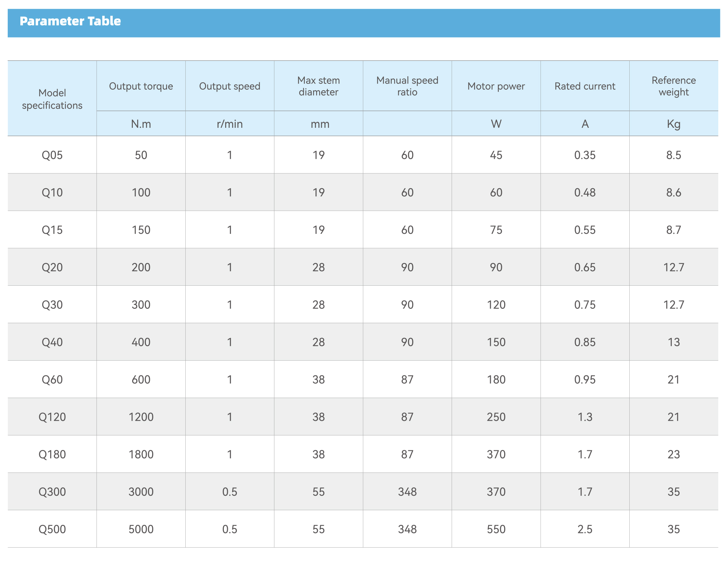The width and height of the screenshot is (728, 562).
Task: Select the Q05 model row label
Action: 52,155
